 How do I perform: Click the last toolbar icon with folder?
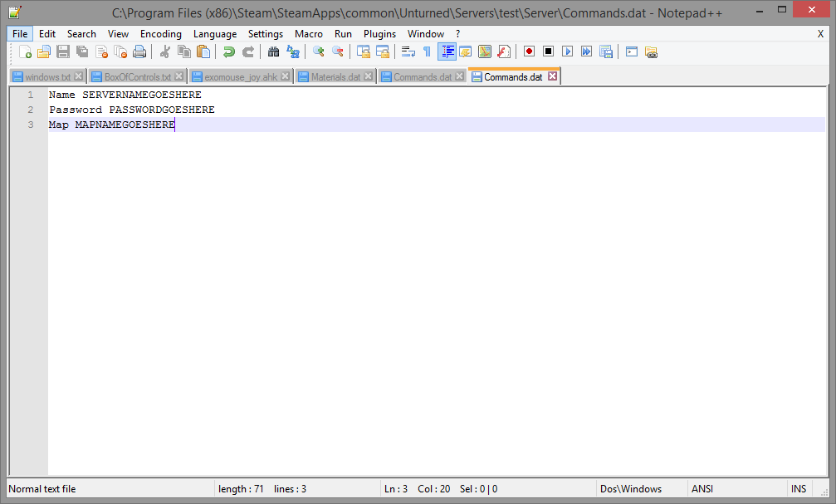pyautogui.click(x=651, y=51)
